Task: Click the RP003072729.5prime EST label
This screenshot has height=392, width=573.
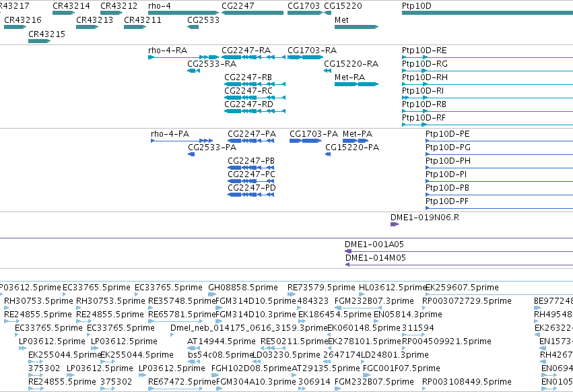Action: [467, 301]
